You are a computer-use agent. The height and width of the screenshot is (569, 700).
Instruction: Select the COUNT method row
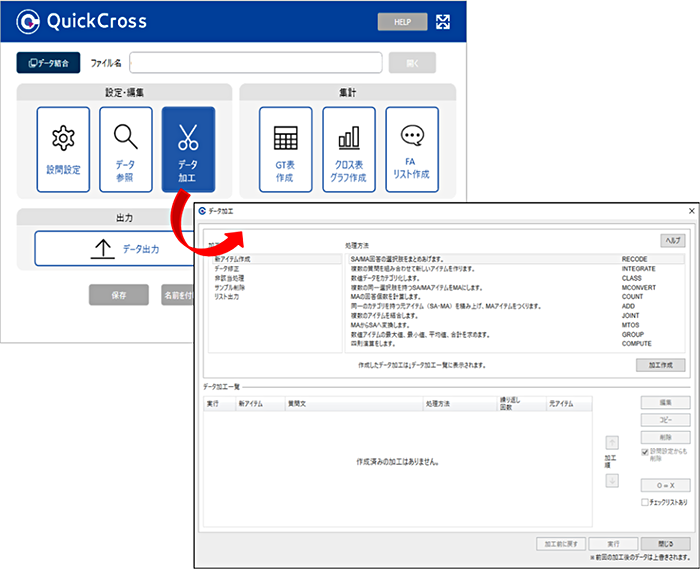pos(516,297)
